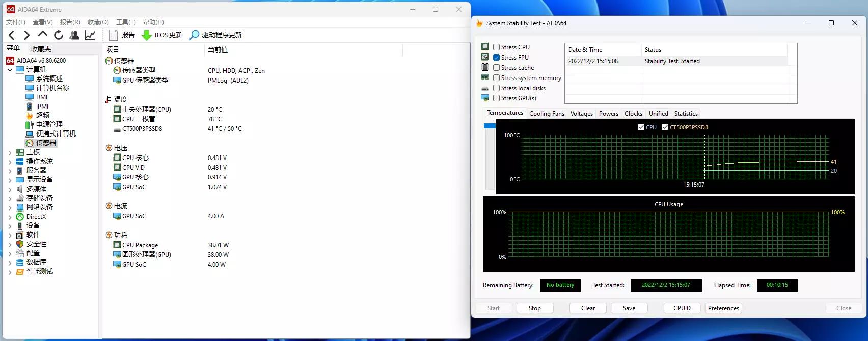Enable Stress system memory checkbox
This screenshot has width=868, height=341.
tap(496, 78)
